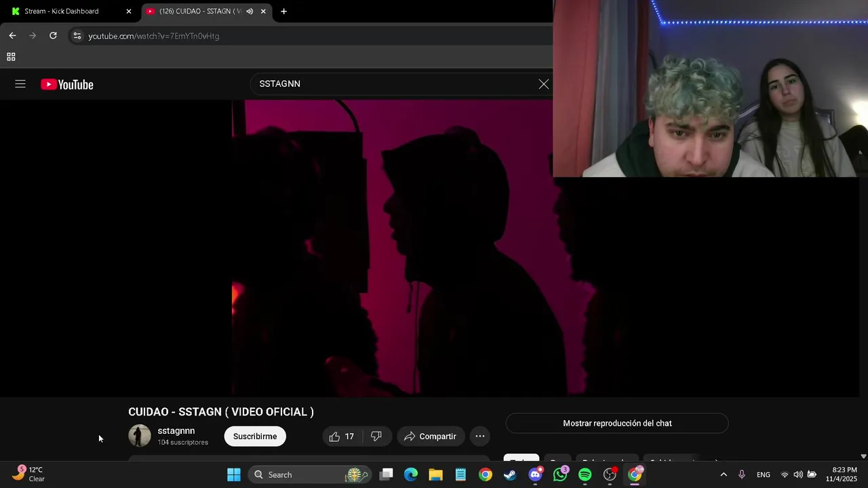Click the microphone tray icon

click(x=742, y=474)
